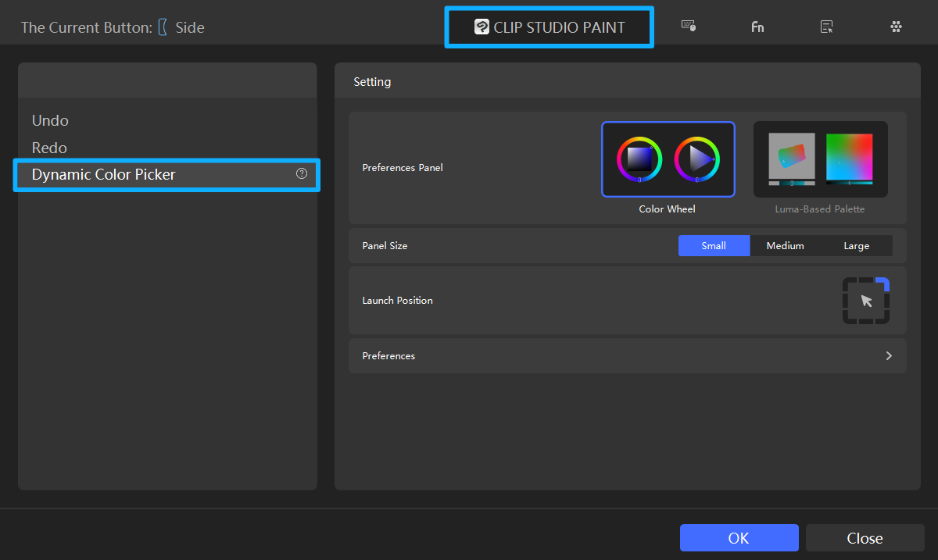Open the keyboard shortcut settings icon

coord(689,26)
